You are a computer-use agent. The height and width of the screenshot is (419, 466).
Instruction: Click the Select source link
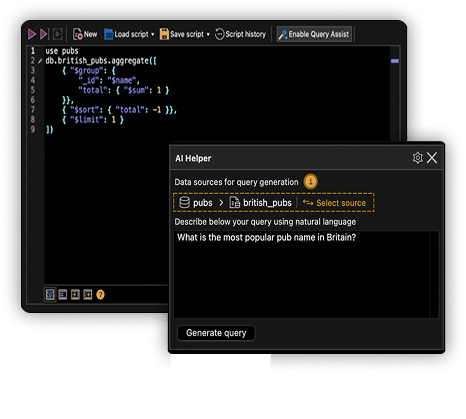[x=334, y=203]
